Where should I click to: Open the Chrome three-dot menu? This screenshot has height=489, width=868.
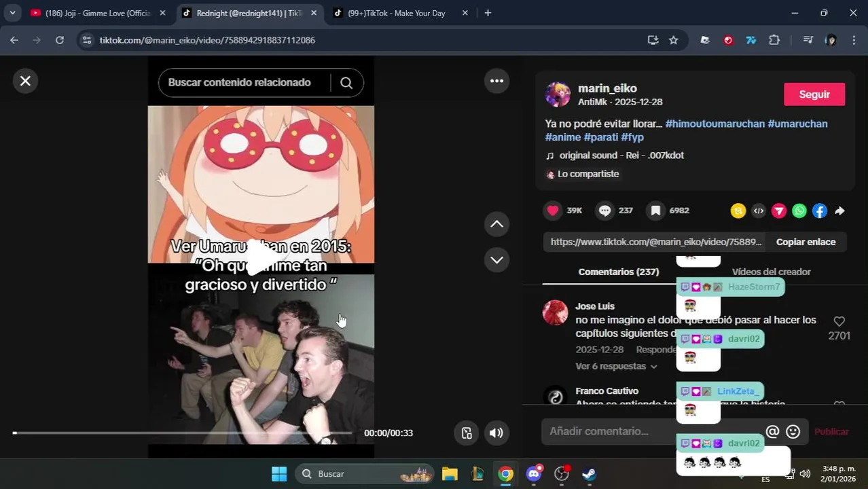[x=854, y=40]
